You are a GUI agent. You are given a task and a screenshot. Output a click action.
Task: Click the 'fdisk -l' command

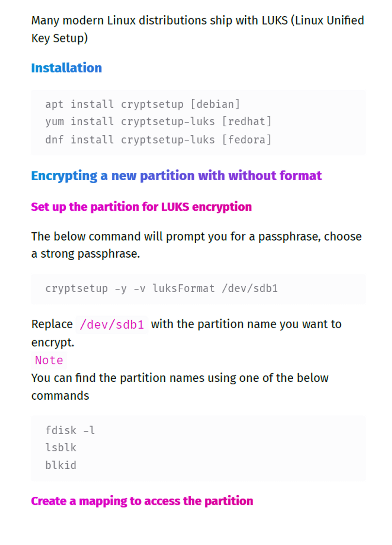click(x=70, y=430)
